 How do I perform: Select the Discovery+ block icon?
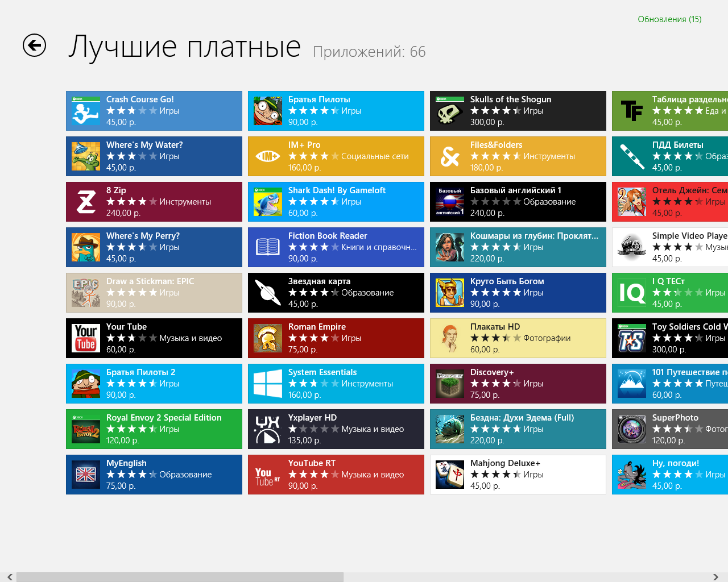(x=450, y=384)
